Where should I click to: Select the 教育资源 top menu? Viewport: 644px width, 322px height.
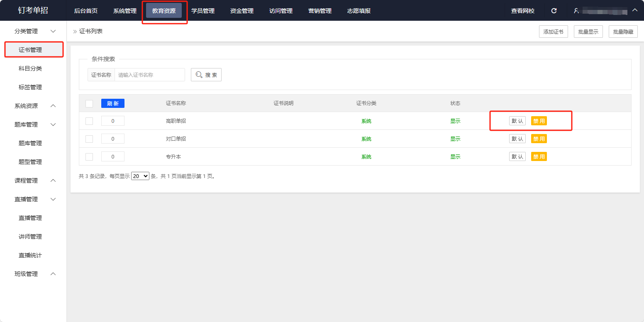tap(164, 11)
